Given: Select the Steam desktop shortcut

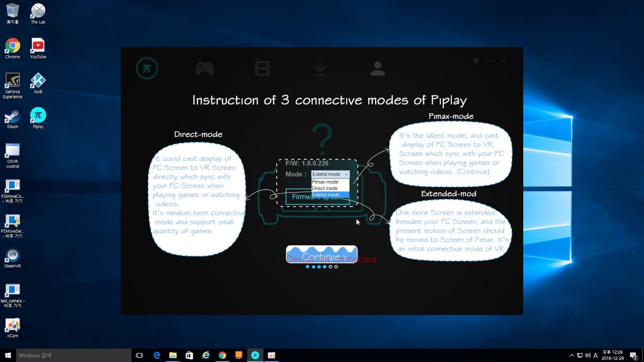Looking at the screenshot, I should click(13, 119).
